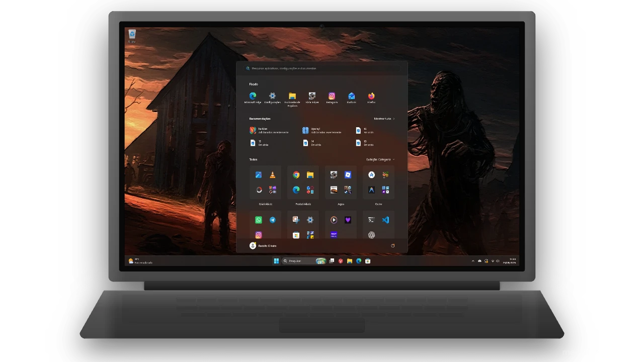Screen dimensions: 644x362
Task: Open the weather widget on the taskbar
Action: 140,261
